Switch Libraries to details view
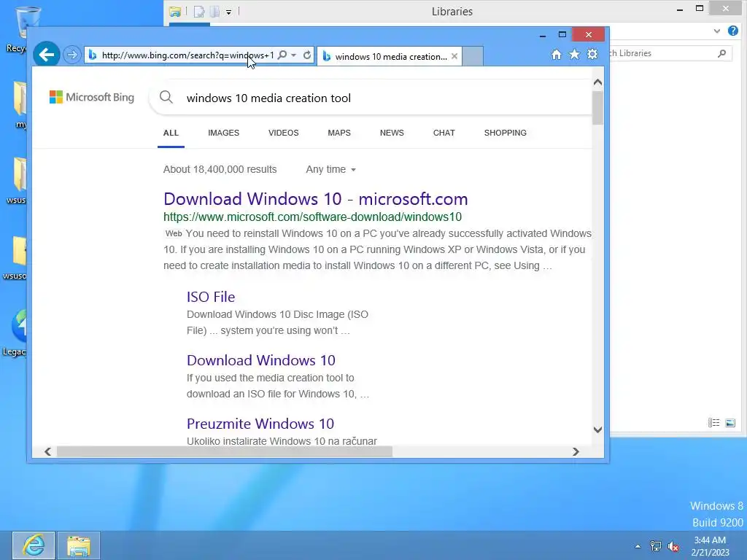Image resolution: width=747 pixels, height=560 pixels. point(713,423)
